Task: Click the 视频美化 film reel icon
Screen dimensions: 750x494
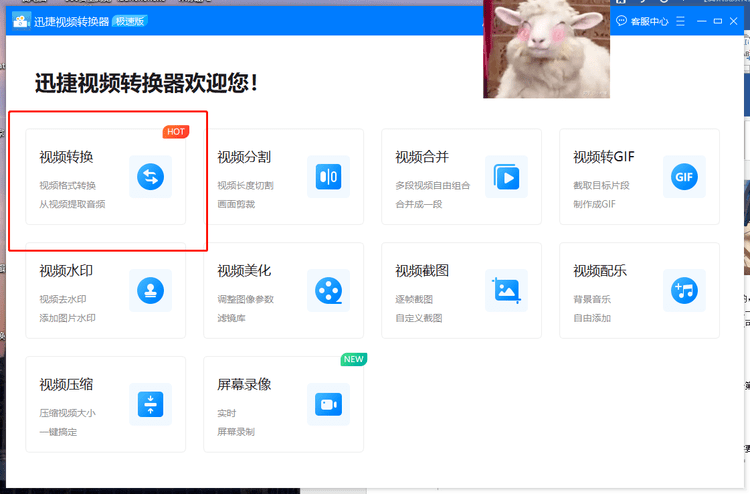Action: point(329,291)
